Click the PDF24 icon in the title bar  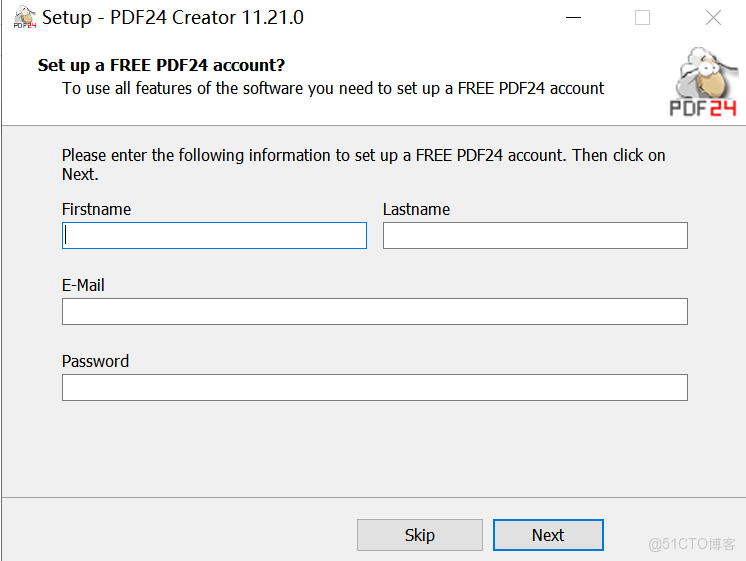(x=25, y=18)
